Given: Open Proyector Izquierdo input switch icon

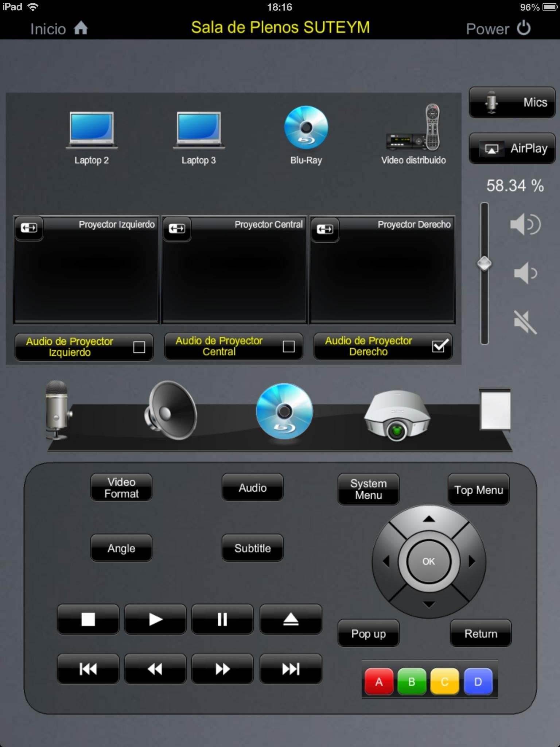Looking at the screenshot, I should pyautogui.click(x=29, y=228).
